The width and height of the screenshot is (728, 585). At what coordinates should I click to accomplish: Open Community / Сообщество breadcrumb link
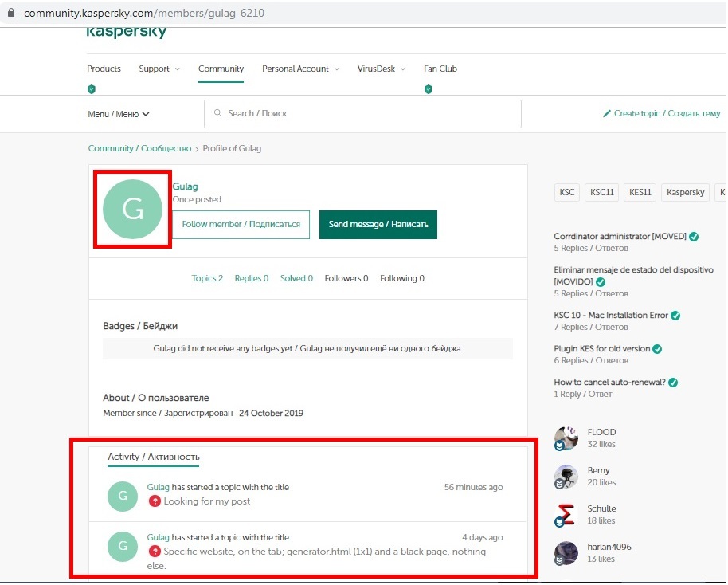pos(139,149)
